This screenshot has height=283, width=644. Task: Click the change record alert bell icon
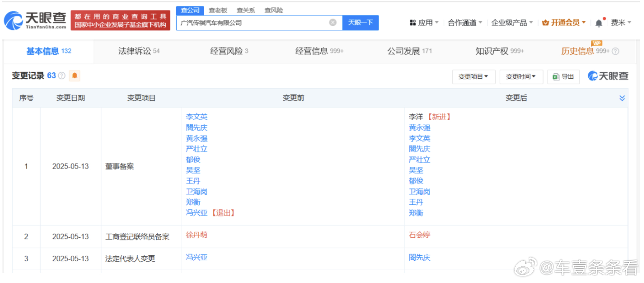(x=74, y=76)
